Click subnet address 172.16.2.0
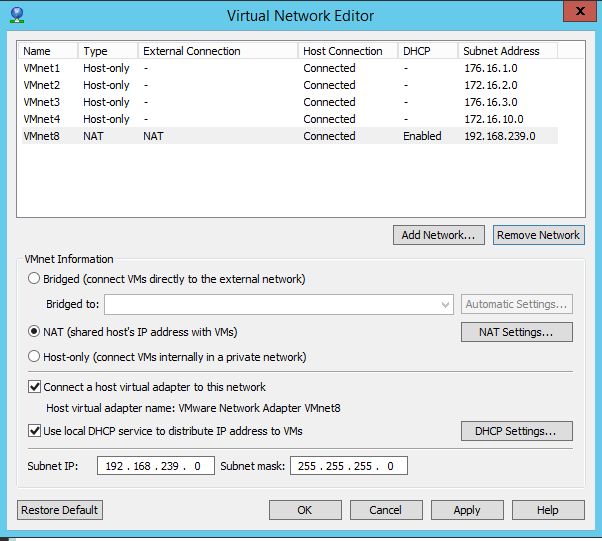The image size is (602, 541). click(491, 85)
